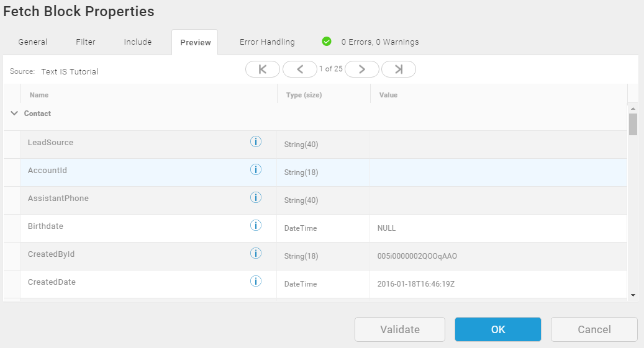Image resolution: width=644 pixels, height=348 pixels.
Task: Open the Filter tab
Action: (x=86, y=42)
